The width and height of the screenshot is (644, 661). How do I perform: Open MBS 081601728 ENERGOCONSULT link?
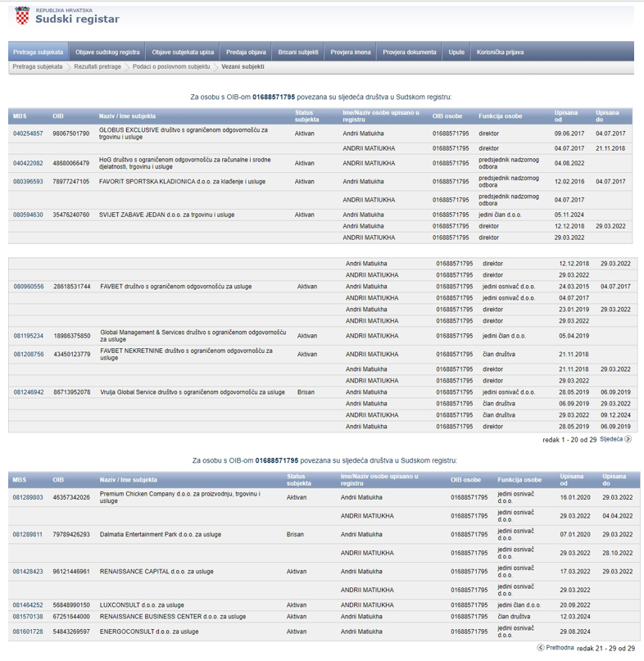coord(28,632)
